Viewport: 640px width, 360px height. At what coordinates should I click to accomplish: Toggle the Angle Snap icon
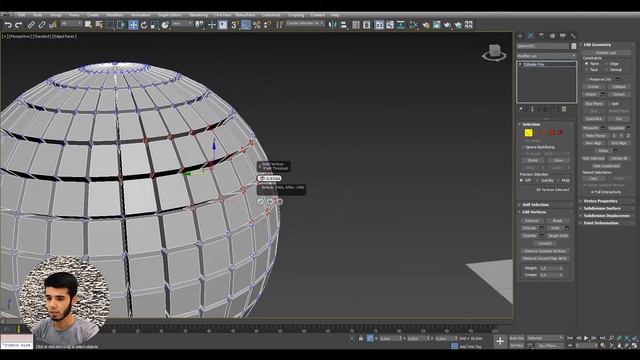(x=245, y=25)
